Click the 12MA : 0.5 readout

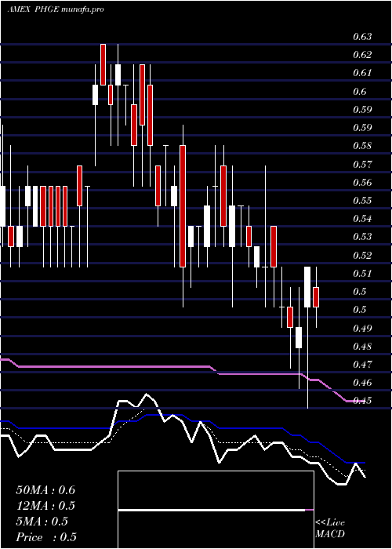pyautogui.click(x=45, y=506)
